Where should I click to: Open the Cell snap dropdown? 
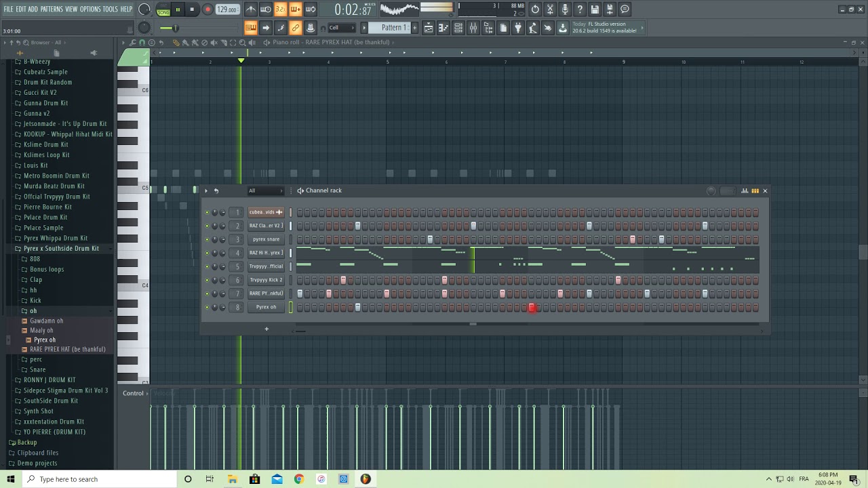pyautogui.click(x=341, y=28)
